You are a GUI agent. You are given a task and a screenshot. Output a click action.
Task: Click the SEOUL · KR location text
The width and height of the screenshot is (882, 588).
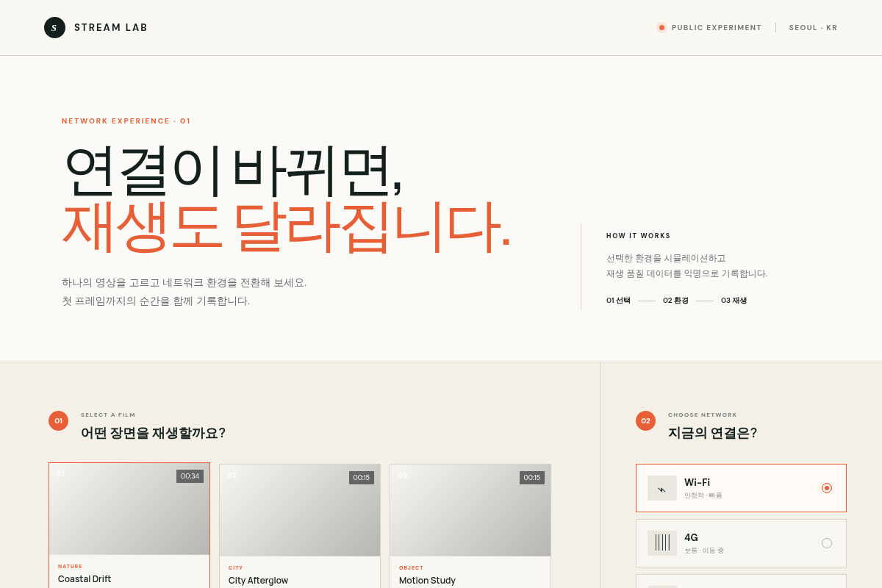(x=813, y=27)
